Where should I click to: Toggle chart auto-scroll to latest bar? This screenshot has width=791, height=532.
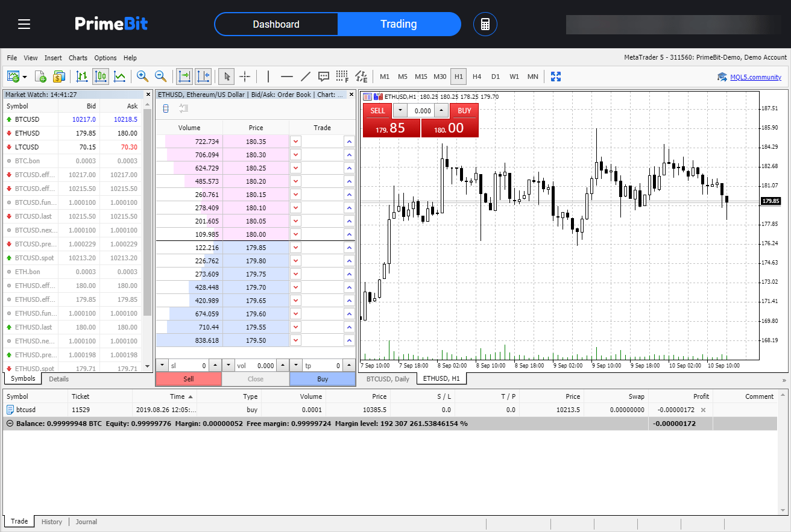coord(184,77)
